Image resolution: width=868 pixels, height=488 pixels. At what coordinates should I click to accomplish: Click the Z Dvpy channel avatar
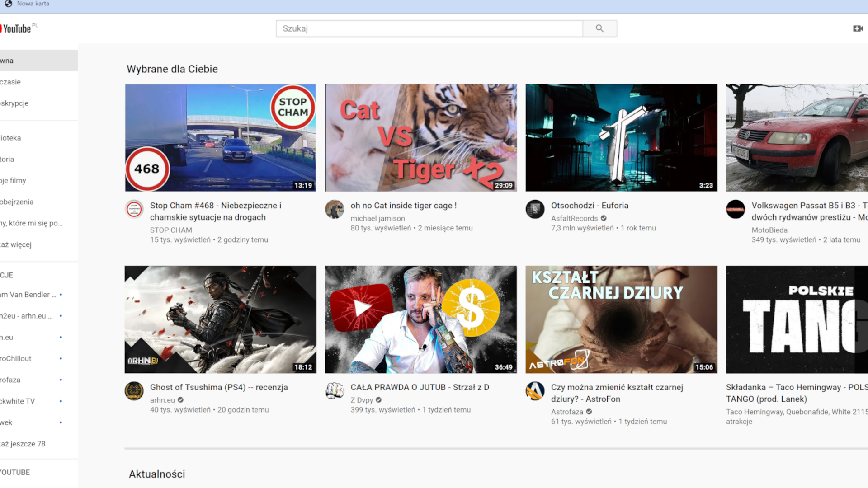pos(335,391)
